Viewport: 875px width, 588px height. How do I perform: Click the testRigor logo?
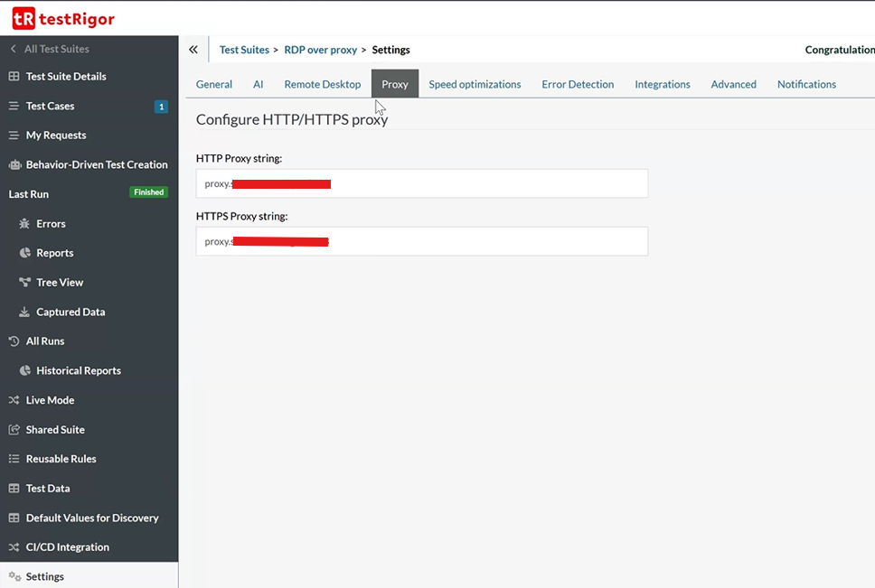[63, 19]
